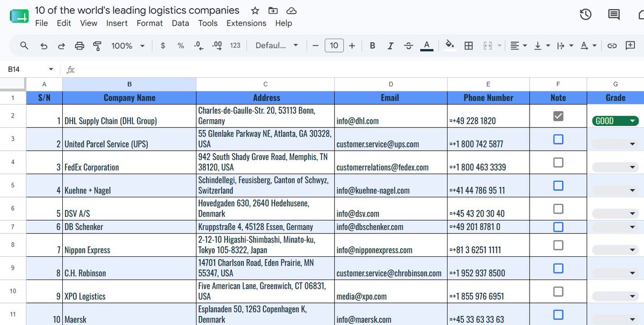Check the Nippon Express note checkbox

pyautogui.click(x=558, y=245)
